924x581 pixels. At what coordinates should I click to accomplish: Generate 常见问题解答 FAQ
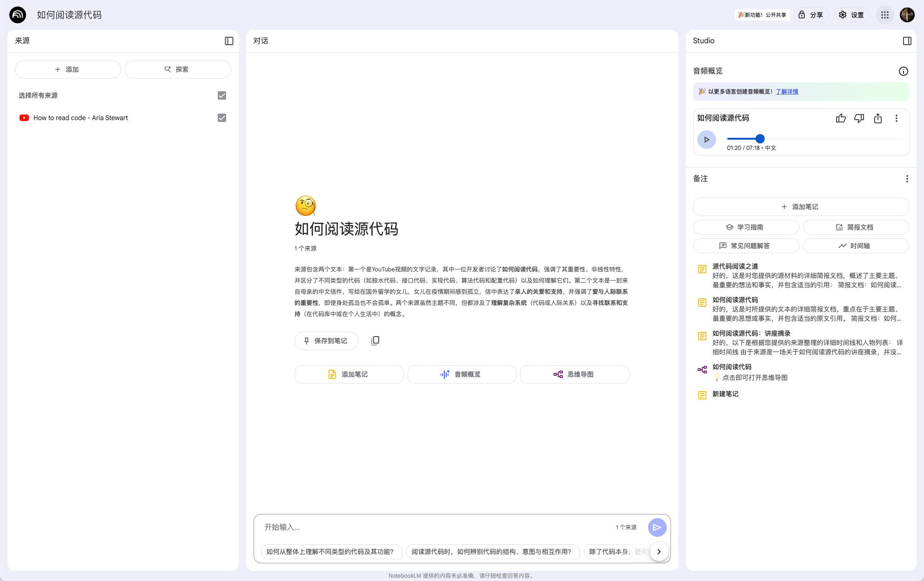tap(746, 246)
